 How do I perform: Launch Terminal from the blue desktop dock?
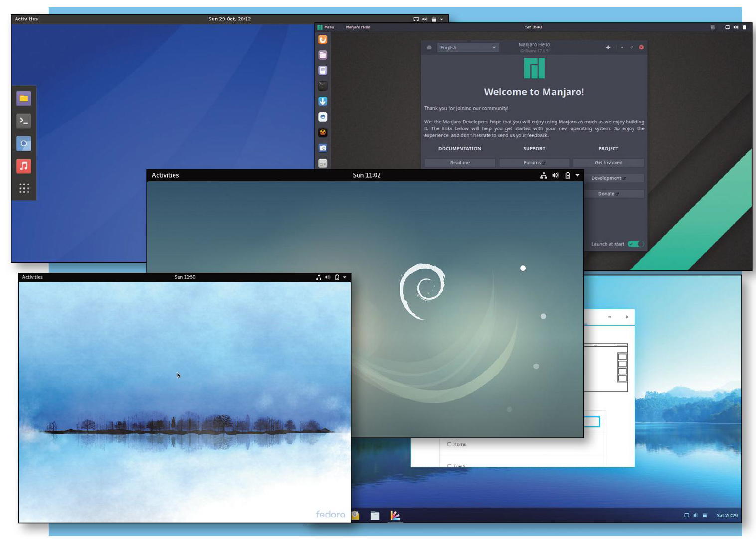point(23,121)
